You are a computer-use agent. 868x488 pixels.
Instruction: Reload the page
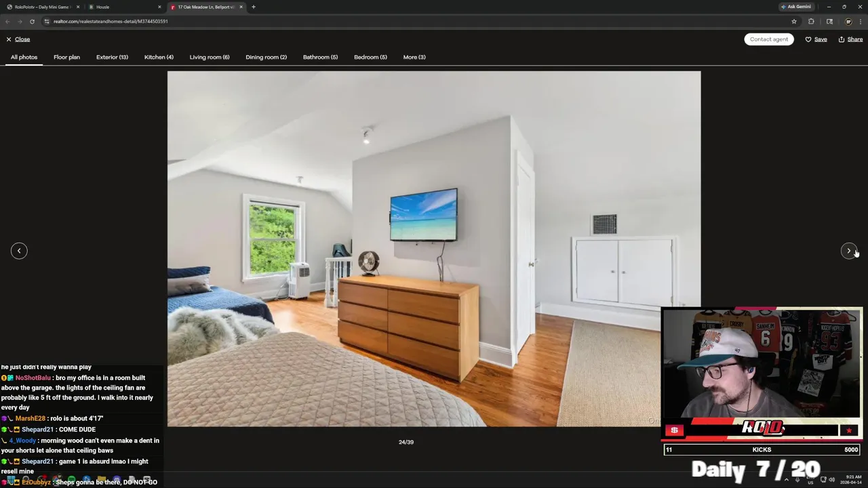(32, 21)
